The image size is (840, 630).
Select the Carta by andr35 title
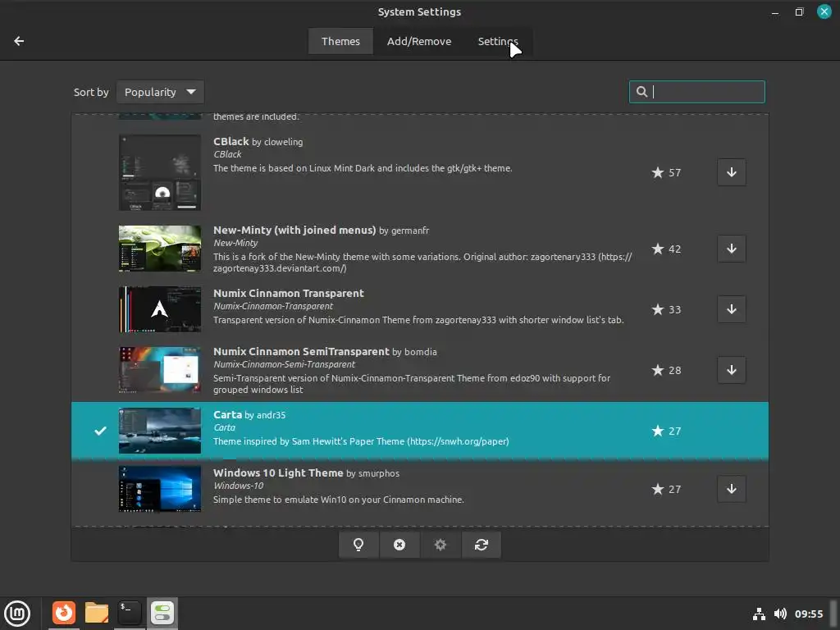pos(249,414)
